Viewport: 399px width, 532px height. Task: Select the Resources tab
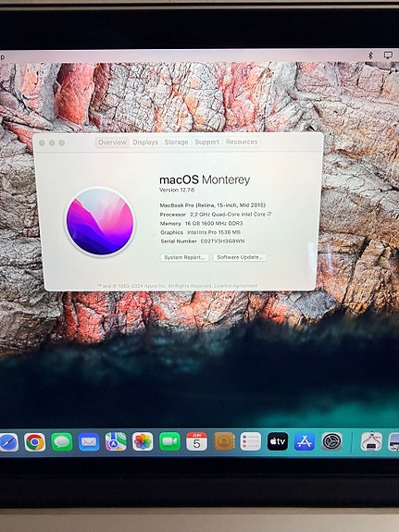242,142
